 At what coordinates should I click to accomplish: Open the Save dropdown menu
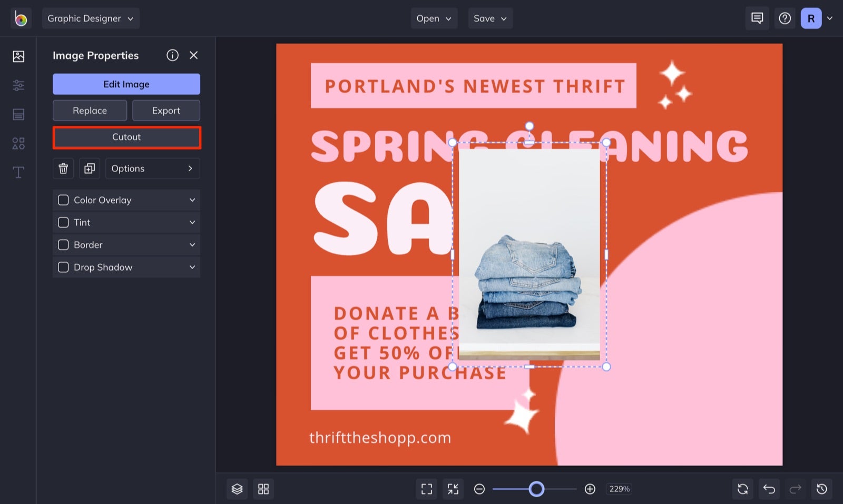489,18
